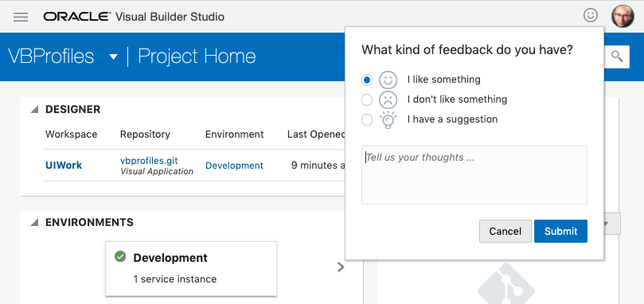
Task: Open the VBProfiles project dropdown arrow
Action: point(113,57)
